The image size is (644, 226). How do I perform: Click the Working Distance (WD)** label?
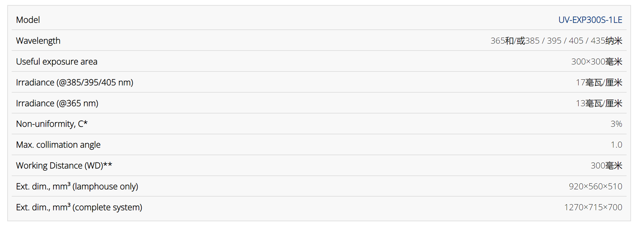tap(64, 166)
